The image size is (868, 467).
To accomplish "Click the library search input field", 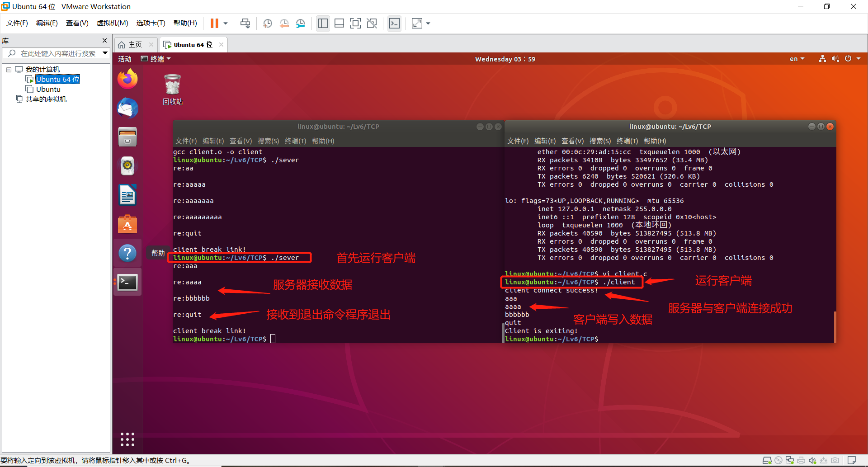I will click(54, 53).
